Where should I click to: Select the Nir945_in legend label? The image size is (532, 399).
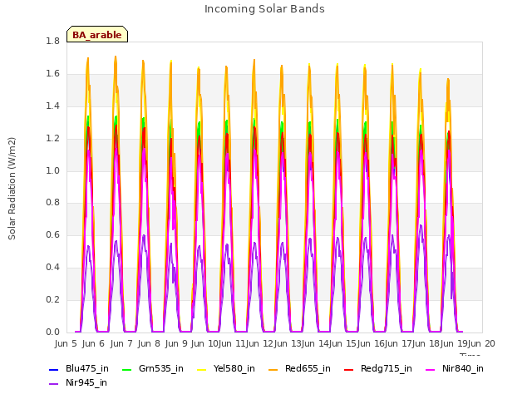(x=86, y=383)
